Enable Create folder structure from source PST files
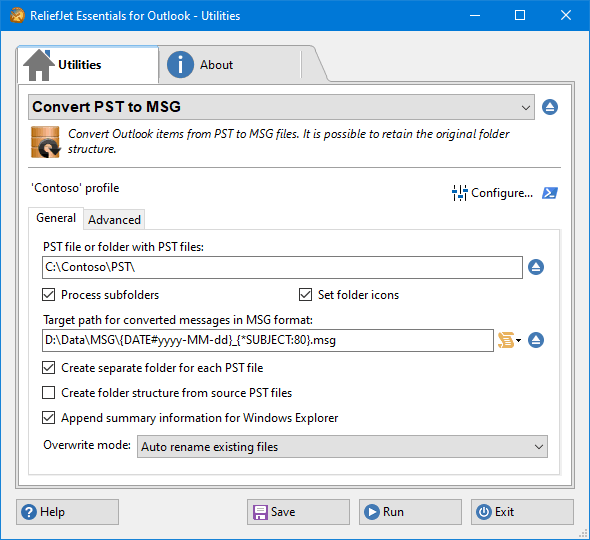Viewport: 590px width, 540px height. point(49,392)
